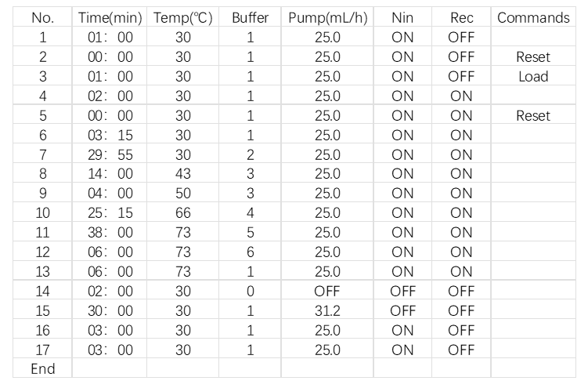Viewport: 588px width, 388px height.
Task: Select the 03:15 time cell in row 6
Action: [x=110, y=135]
